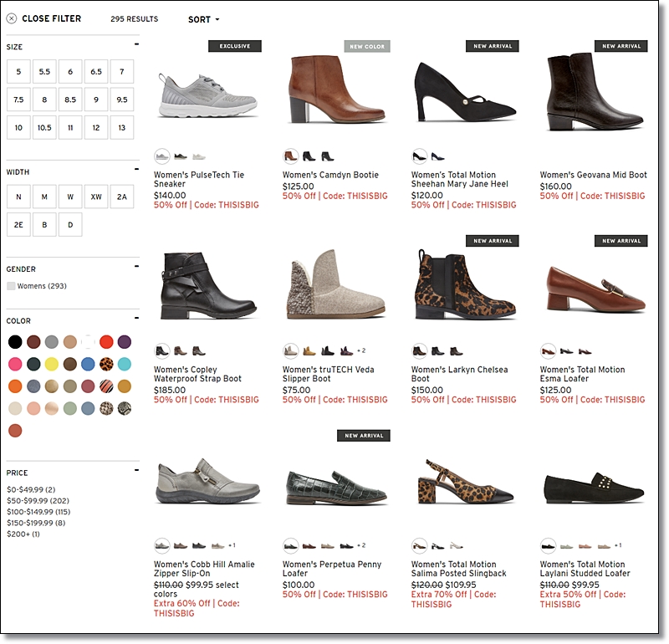Select leopard variant of Salima Posted Slingback

tap(420, 545)
